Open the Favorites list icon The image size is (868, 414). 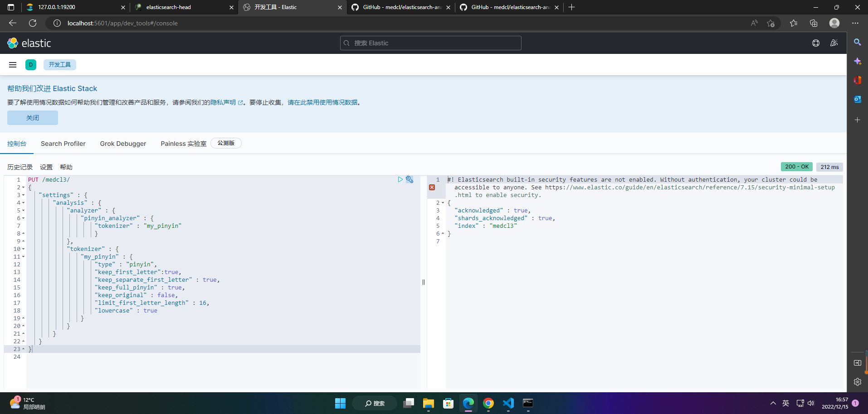coord(793,23)
